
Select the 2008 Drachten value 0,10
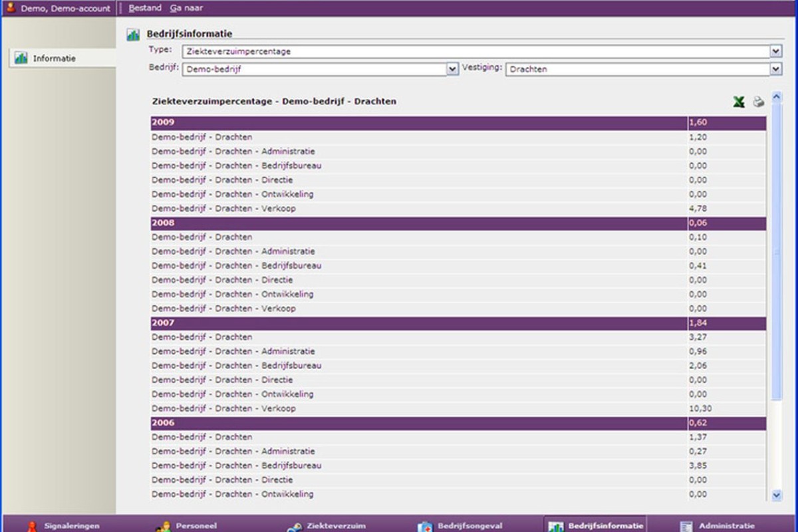click(x=698, y=237)
